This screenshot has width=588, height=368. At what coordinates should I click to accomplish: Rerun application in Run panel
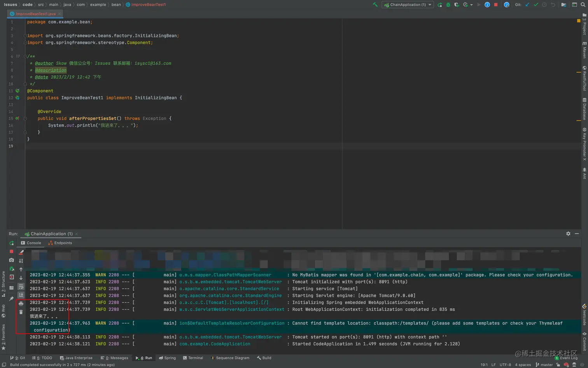(12, 243)
